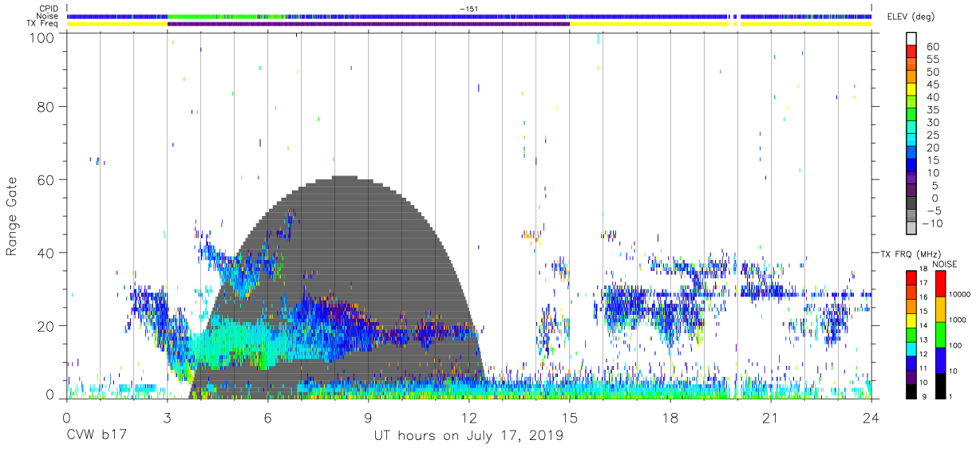The height and width of the screenshot is (452, 980).
Task: Click the 55 label on ELEV colorbar
Action: 933,60
